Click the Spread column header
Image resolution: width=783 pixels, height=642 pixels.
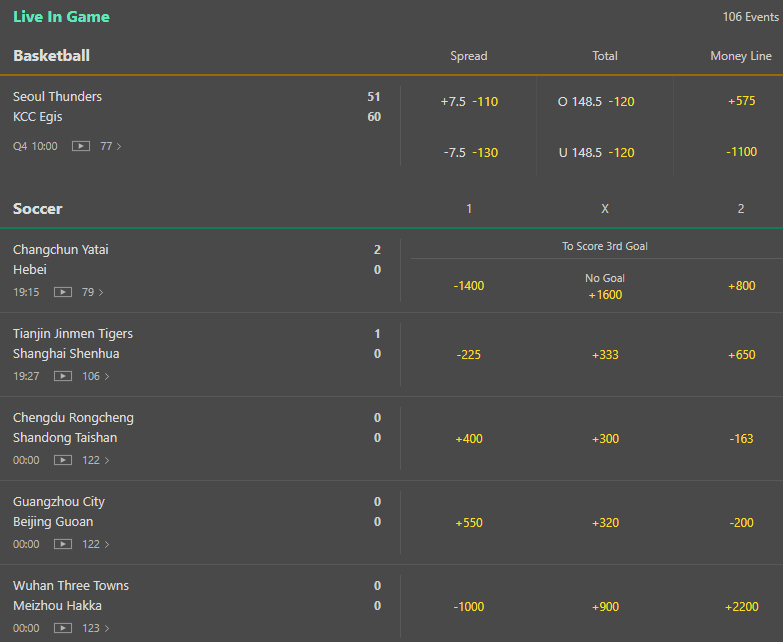click(x=468, y=56)
